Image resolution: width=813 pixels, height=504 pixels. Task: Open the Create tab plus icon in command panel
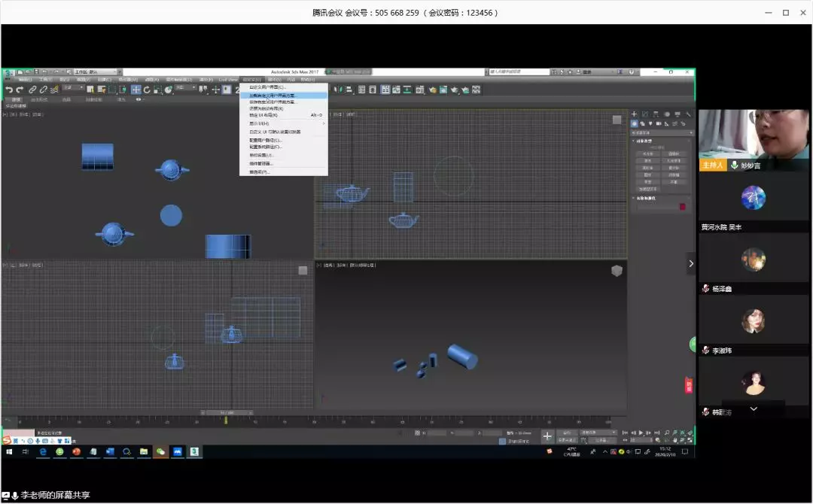click(x=634, y=114)
